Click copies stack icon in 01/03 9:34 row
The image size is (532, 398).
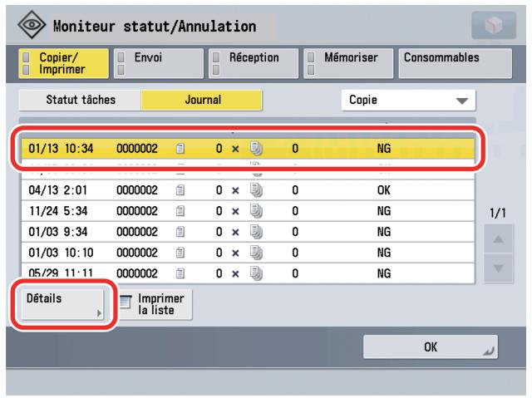pos(257,232)
